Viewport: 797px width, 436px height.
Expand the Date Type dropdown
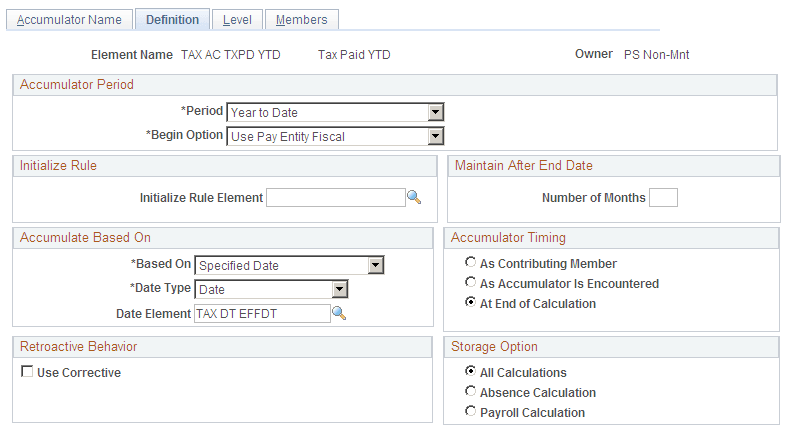coord(340,289)
